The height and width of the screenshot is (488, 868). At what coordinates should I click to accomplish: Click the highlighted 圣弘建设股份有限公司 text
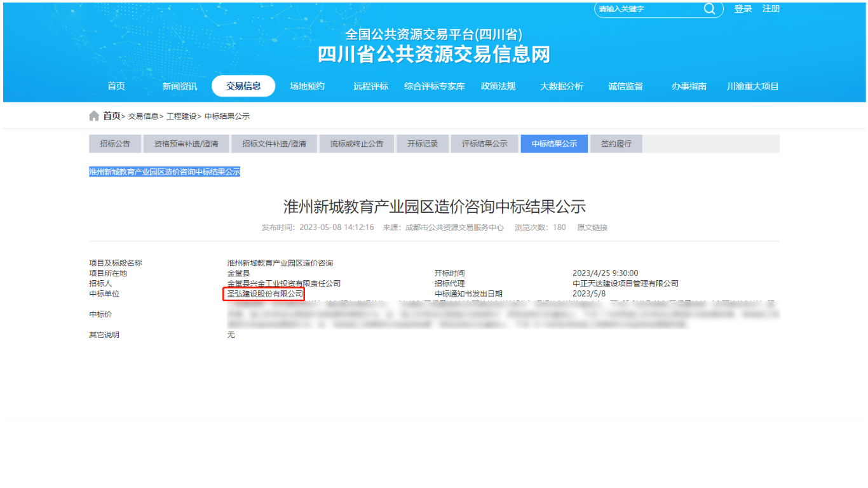click(264, 294)
